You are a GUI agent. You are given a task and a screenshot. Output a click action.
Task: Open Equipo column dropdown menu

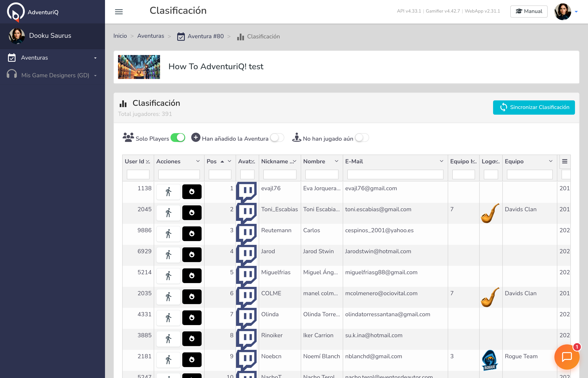pyautogui.click(x=551, y=161)
